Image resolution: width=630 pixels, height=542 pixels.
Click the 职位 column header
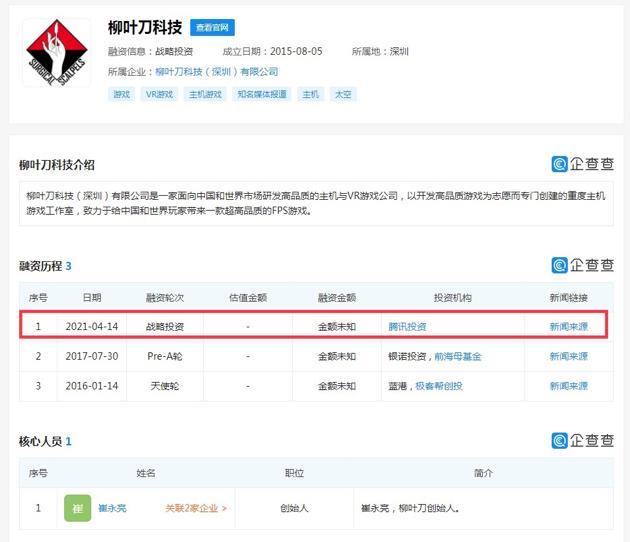[294, 473]
